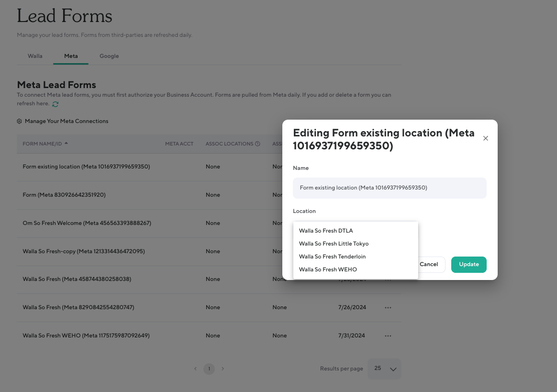Go to next page with right chevron
This screenshot has height=392, width=557.
point(223,369)
